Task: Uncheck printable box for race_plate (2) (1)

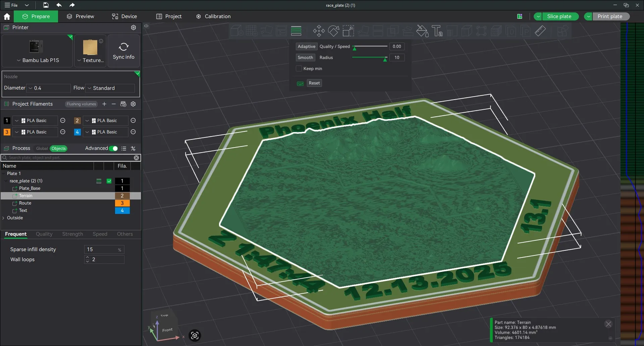Action: 109,181
